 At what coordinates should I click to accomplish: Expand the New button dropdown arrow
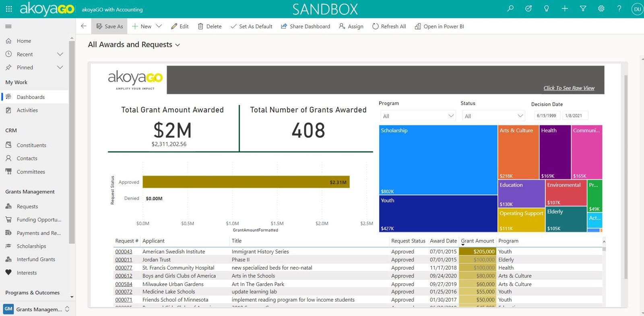click(x=159, y=27)
